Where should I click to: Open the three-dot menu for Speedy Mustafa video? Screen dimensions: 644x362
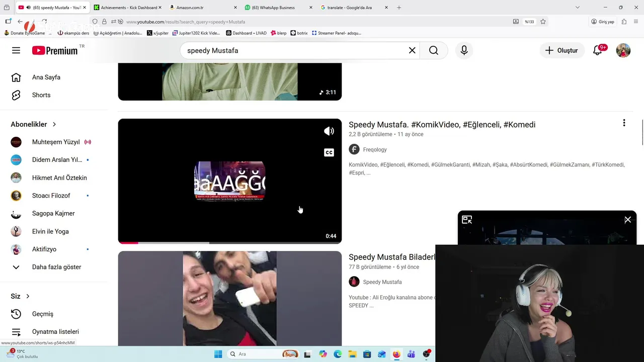pos(624,123)
